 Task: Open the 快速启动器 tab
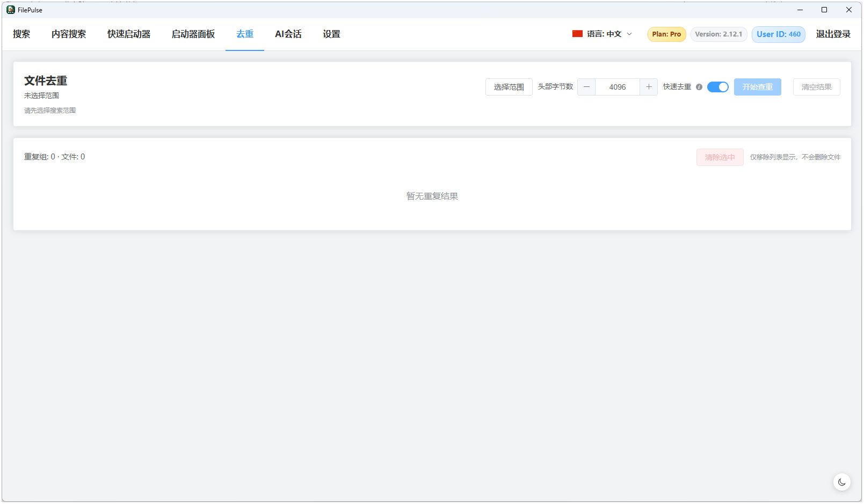129,34
